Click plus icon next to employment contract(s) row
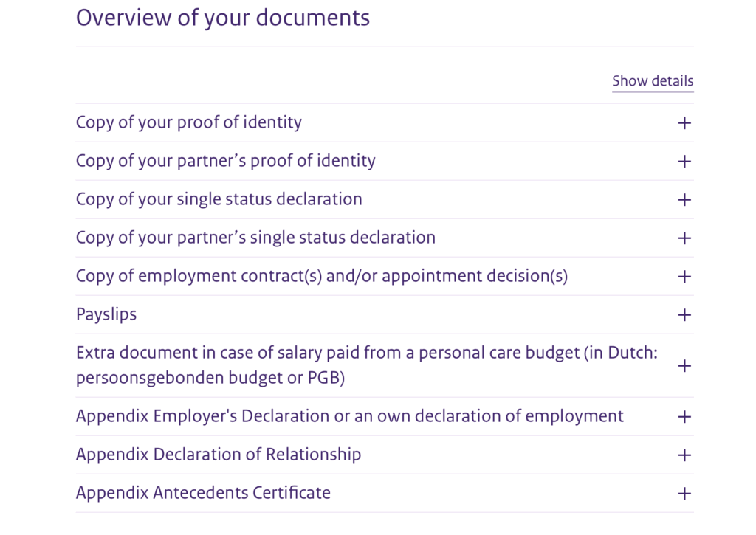 coord(684,277)
